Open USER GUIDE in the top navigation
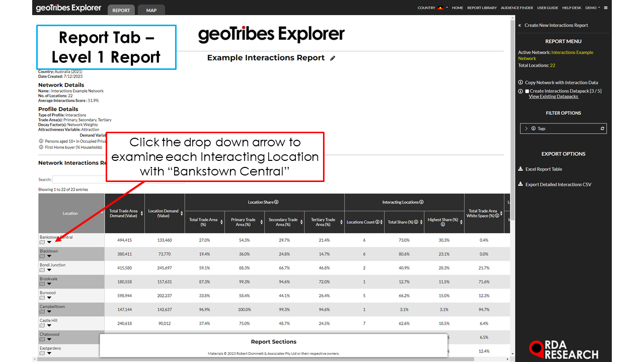Image resolution: width=644 pixels, height=362 pixels. (547, 8)
